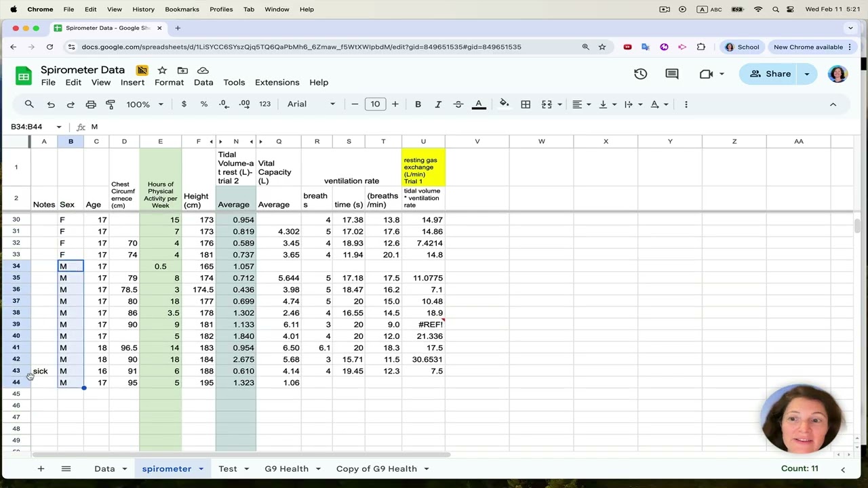Open the Extensions menu
868x488 pixels.
[x=277, y=82]
